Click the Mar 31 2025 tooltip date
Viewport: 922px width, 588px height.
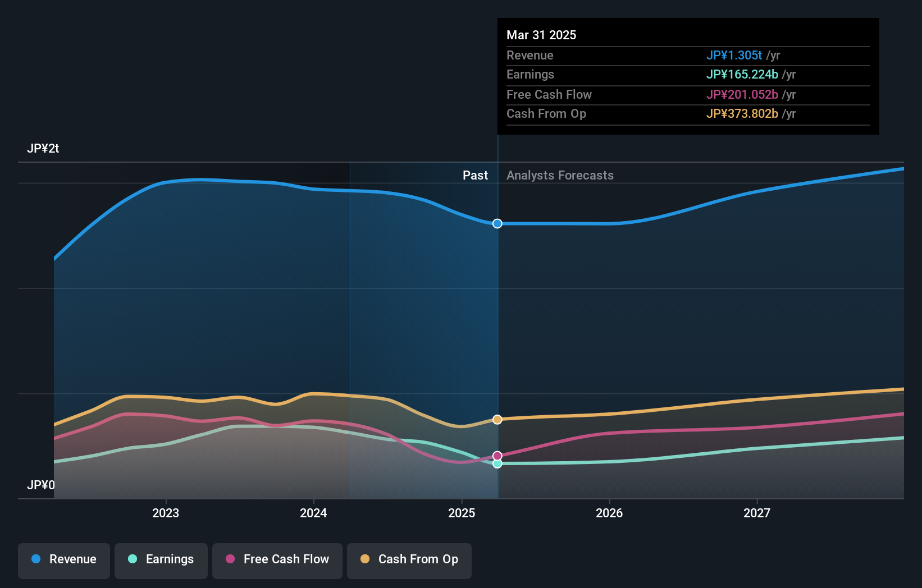(x=541, y=35)
